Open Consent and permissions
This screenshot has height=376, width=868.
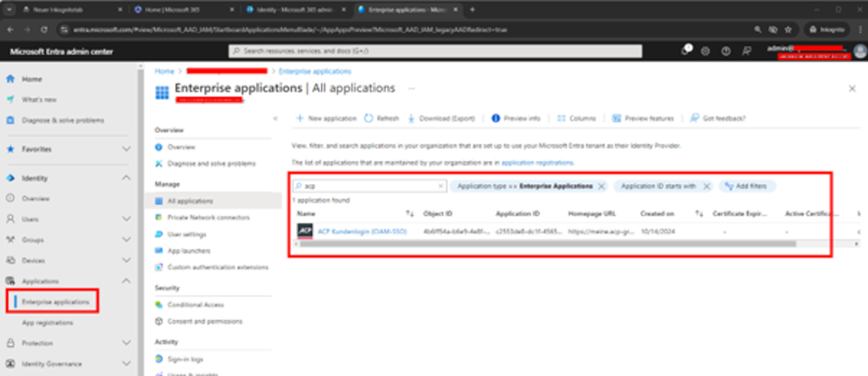(205, 321)
